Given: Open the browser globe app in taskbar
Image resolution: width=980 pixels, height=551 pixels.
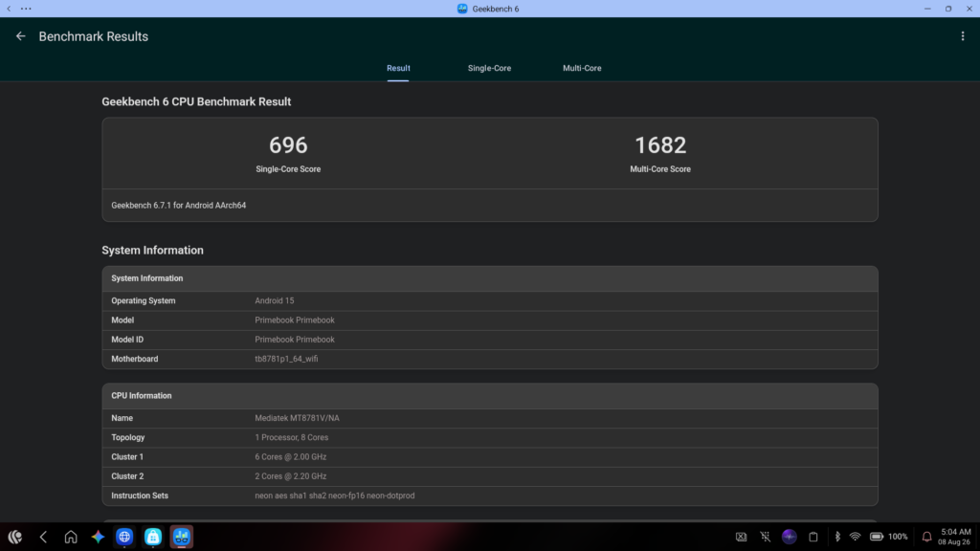Looking at the screenshot, I should click(x=124, y=537).
